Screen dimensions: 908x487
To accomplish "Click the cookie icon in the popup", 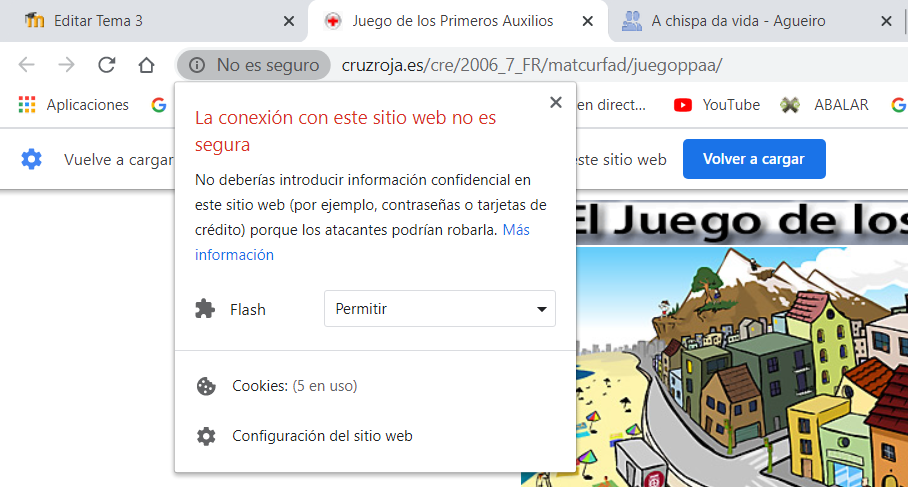I will 206,386.
